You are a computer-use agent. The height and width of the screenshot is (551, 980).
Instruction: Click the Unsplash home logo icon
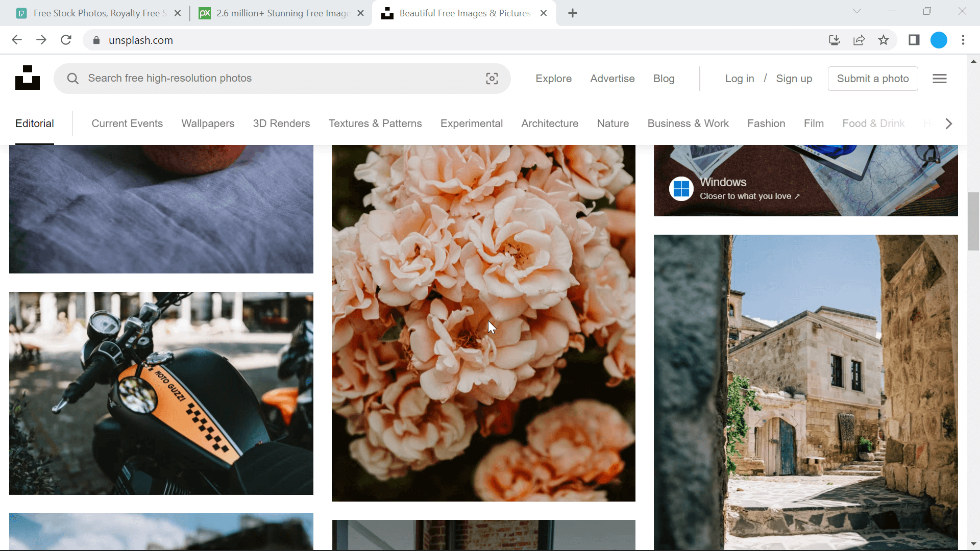point(27,78)
